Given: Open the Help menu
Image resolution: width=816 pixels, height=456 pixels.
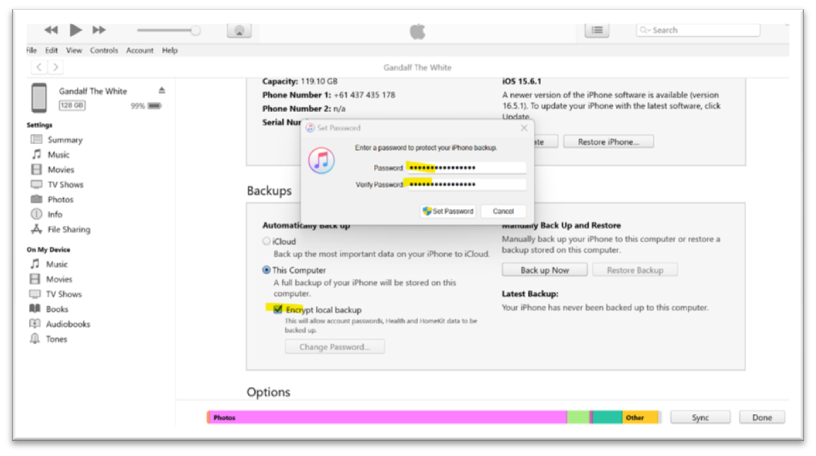Looking at the screenshot, I should point(170,50).
